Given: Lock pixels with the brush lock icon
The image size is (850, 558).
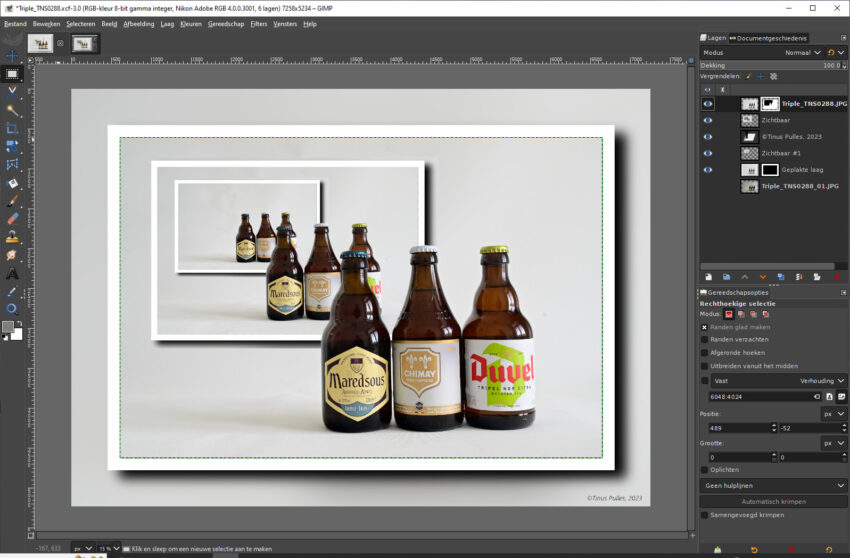Looking at the screenshot, I should click(749, 76).
